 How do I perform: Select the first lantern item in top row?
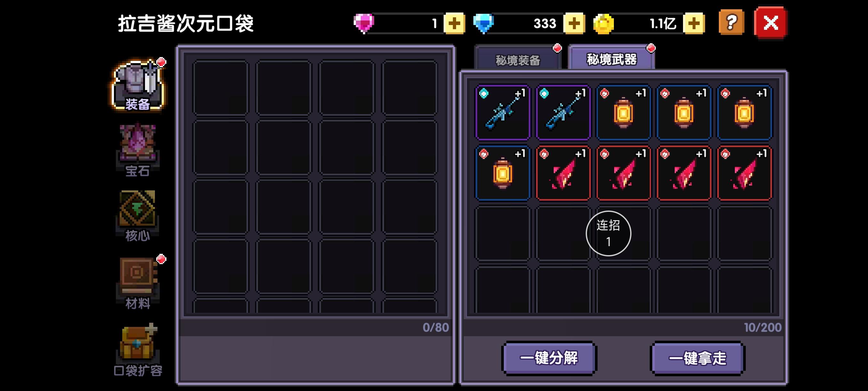coord(623,112)
